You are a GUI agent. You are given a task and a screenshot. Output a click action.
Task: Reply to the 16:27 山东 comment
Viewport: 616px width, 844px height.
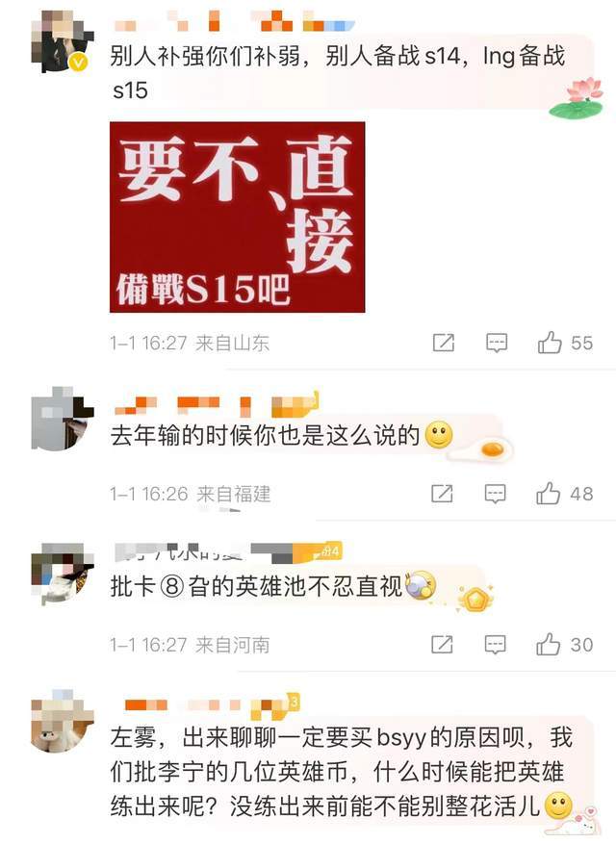pos(497,343)
